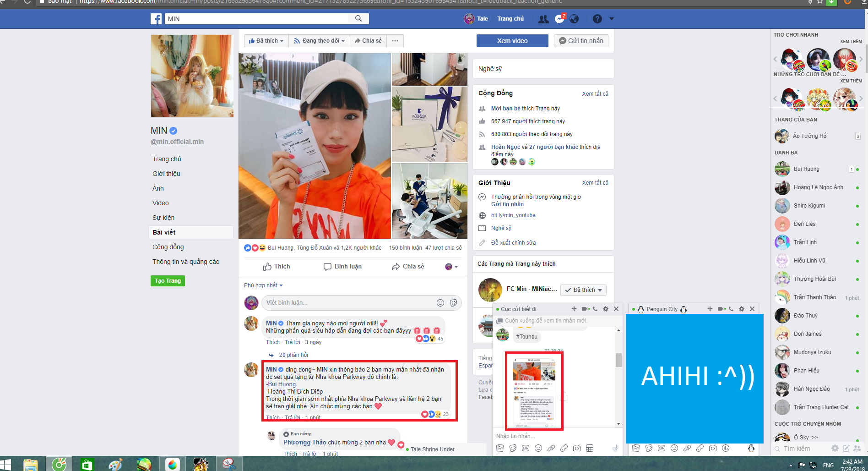Image resolution: width=868 pixels, height=471 pixels.
Task: Click GIF icon in Cục cứt biết đi chat
Action: pos(526,448)
